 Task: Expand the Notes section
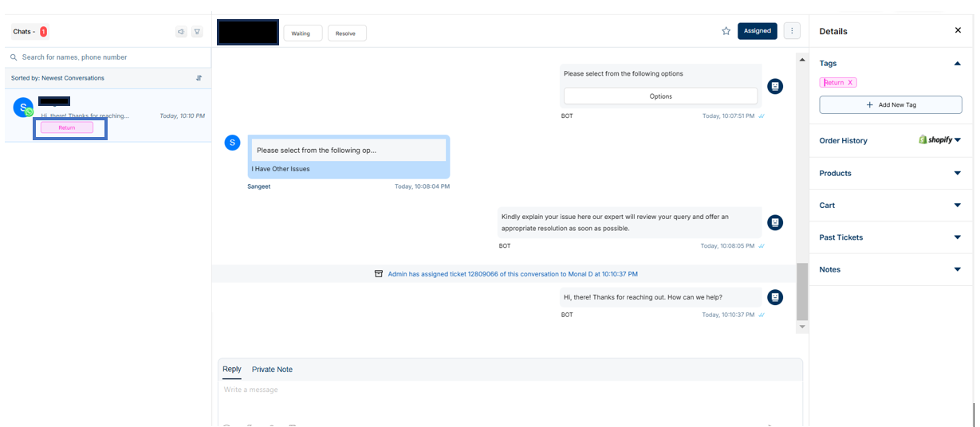[x=958, y=269]
